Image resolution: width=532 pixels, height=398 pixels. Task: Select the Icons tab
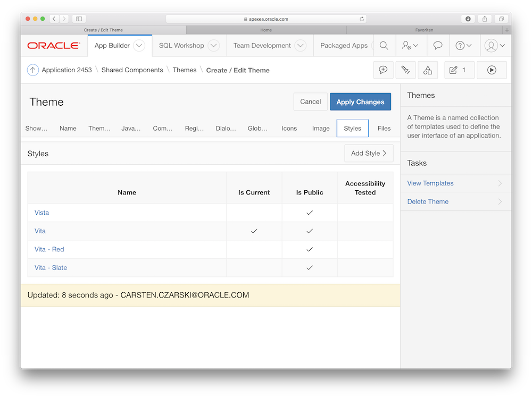coord(289,128)
